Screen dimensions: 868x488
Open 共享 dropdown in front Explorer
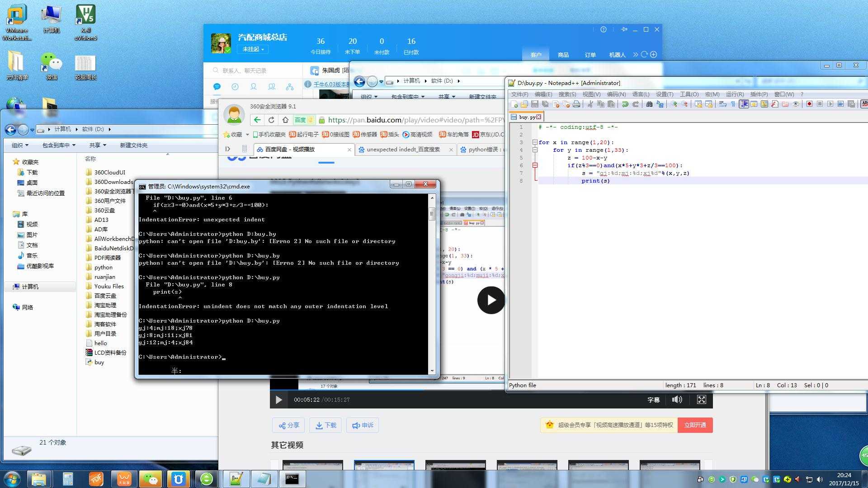[x=98, y=145]
